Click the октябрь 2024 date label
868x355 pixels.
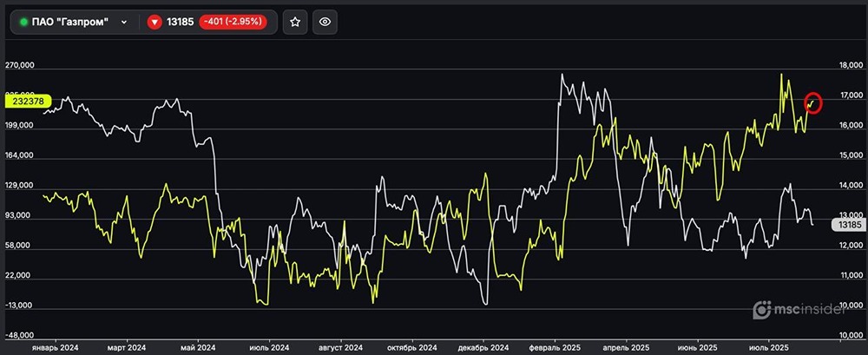[x=411, y=346]
